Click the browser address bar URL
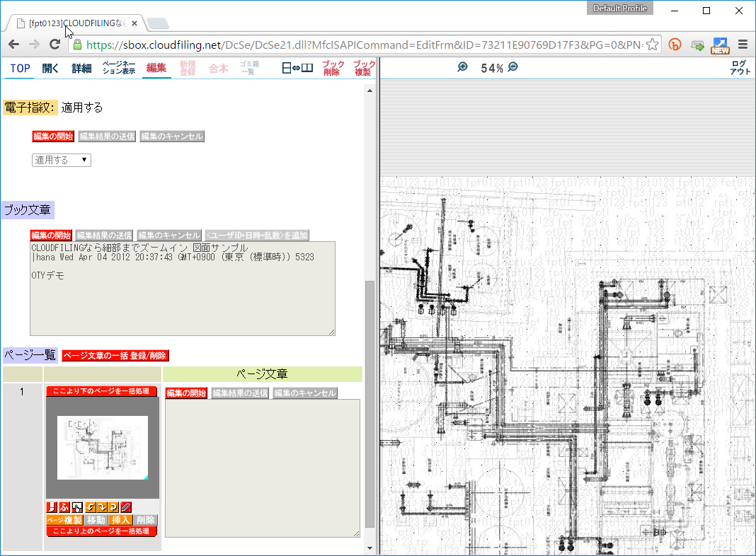Viewport: 756px width, 556px height. pyautogui.click(x=364, y=45)
